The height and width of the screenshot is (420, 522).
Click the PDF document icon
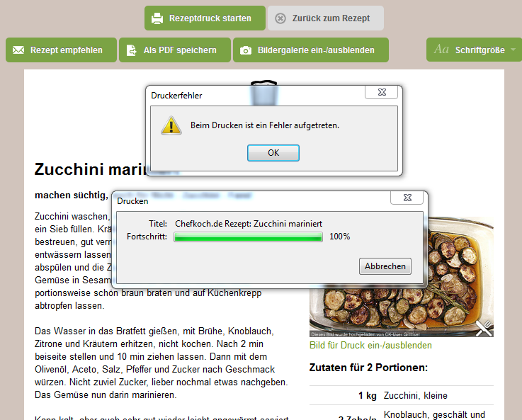tap(132, 50)
